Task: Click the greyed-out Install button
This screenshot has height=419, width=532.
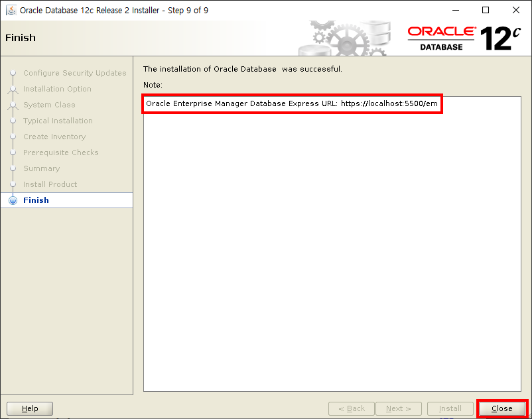Action: click(450, 408)
